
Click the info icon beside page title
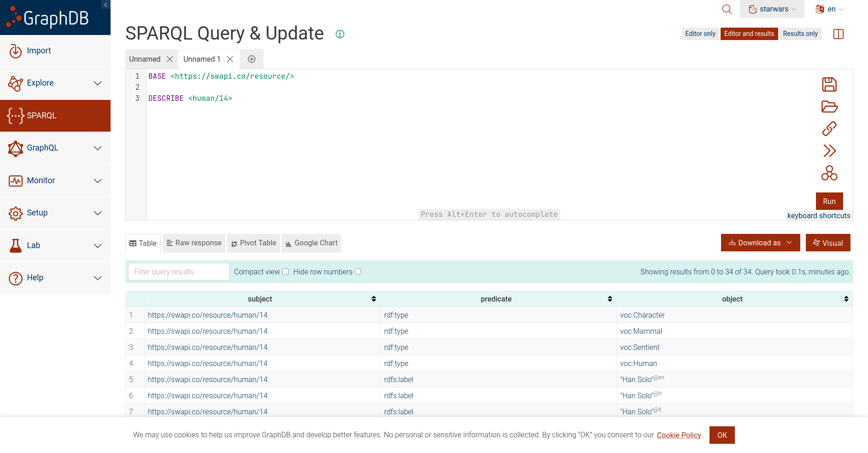tap(340, 34)
